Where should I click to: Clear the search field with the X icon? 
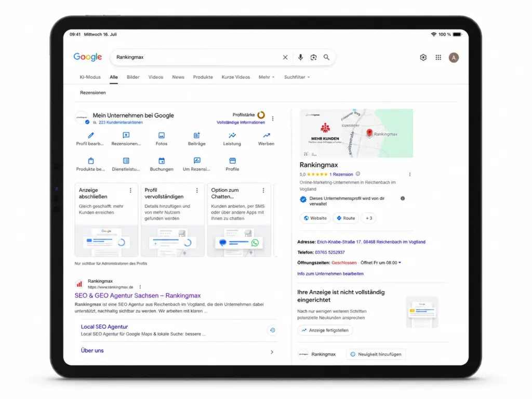pos(285,57)
